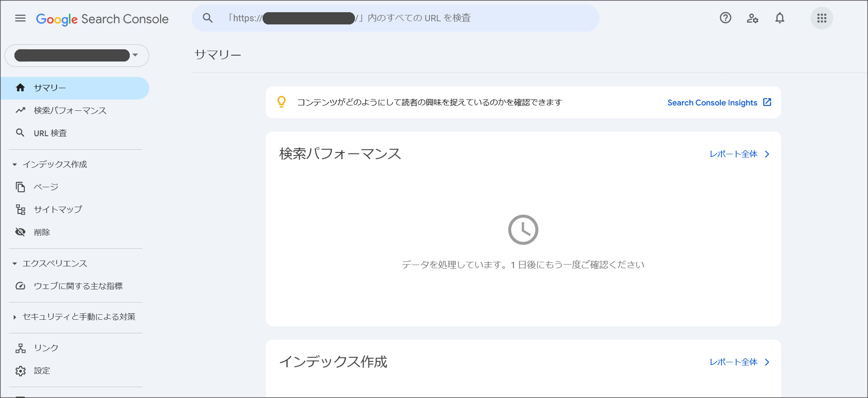The height and width of the screenshot is (398, 868).
Task: Select the サイトマップ icon in sidebar
Action: 20,209
